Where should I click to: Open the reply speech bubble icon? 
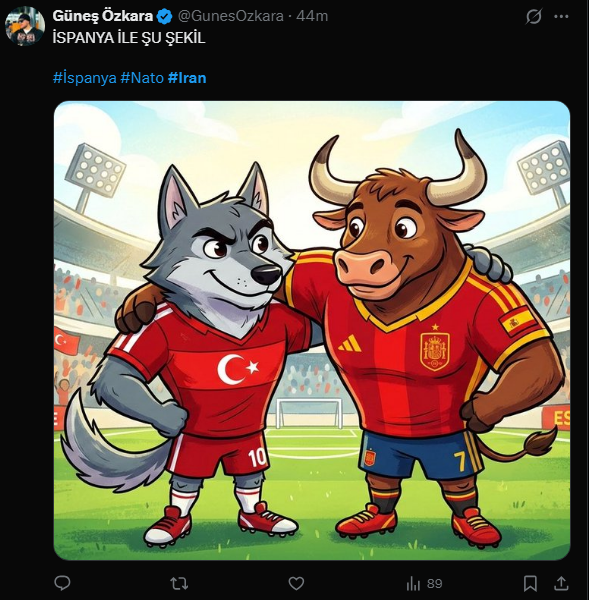pyautogui.click(x=62, y=583)
